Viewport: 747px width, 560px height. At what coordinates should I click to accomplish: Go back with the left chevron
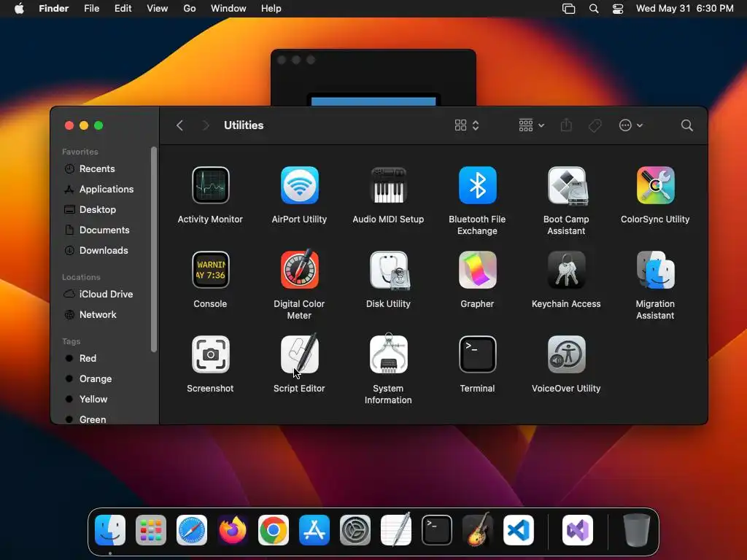tap(179, 125)
